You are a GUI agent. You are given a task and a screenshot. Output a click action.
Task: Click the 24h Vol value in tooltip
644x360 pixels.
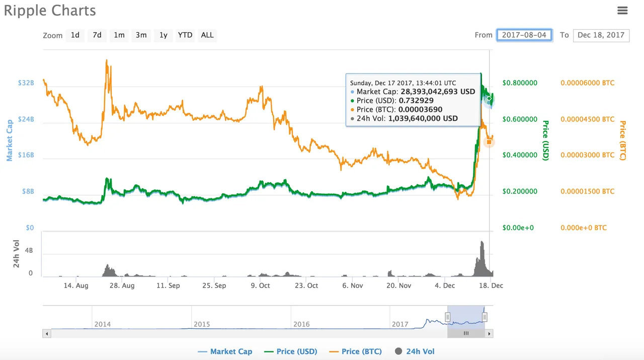click(x=423, y=119)
